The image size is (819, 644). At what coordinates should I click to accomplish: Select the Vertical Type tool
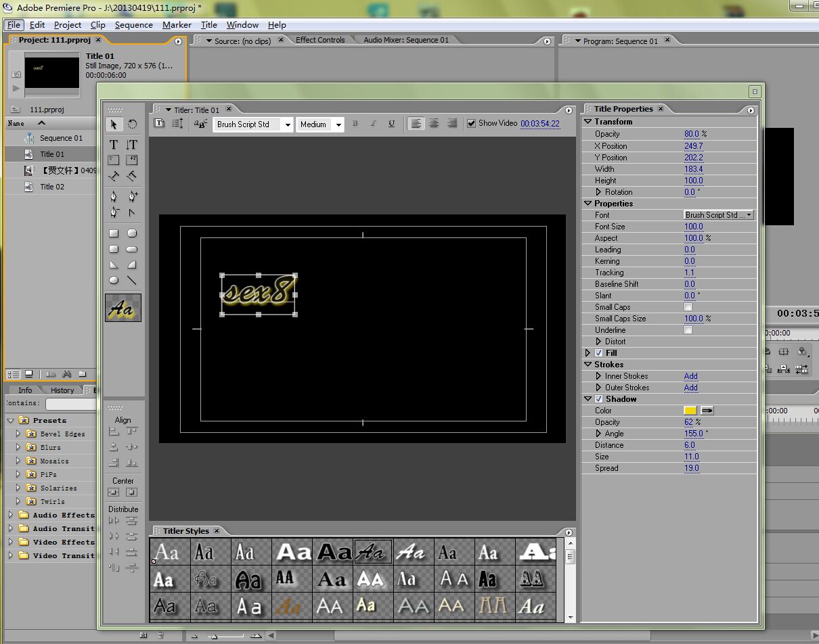132,144
